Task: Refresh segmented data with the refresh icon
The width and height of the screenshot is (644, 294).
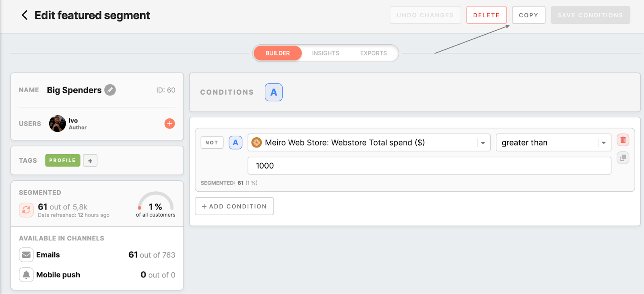Action: pyautogui.click(x=26, y=210)
